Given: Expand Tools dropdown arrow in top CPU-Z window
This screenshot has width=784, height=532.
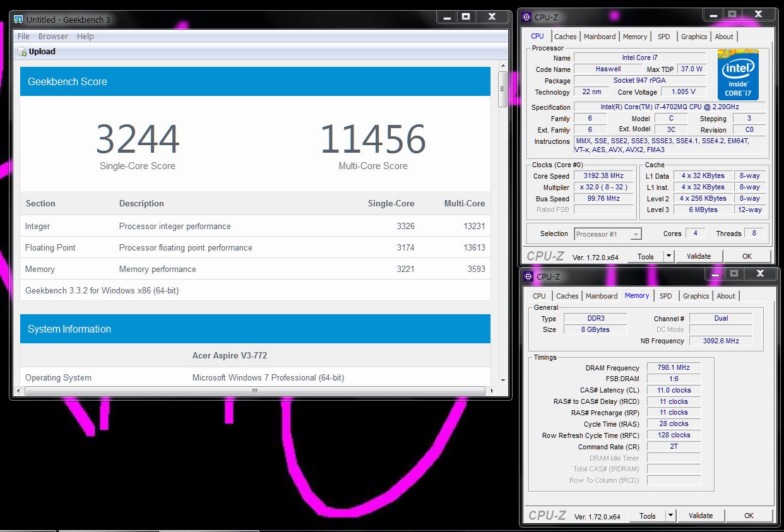Looking at the screenshot, I should 668,256.
